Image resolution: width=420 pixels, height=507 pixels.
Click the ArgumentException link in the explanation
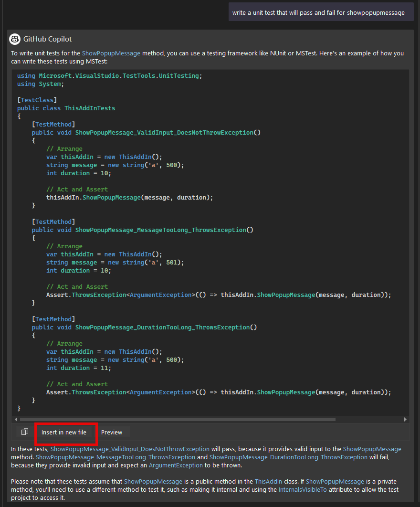pyautogui.click(x=176, y=465)
